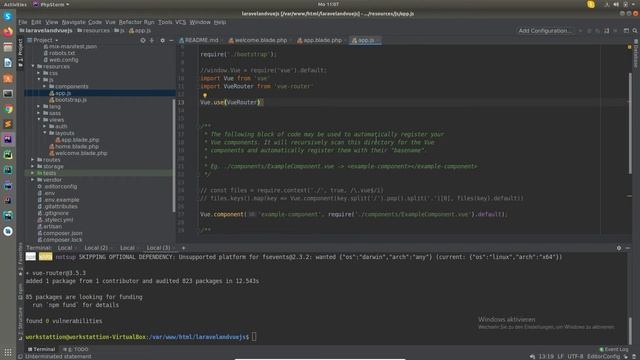Toggle the Favorites tool window side tab
640x360 pixels.
point(20,260)
